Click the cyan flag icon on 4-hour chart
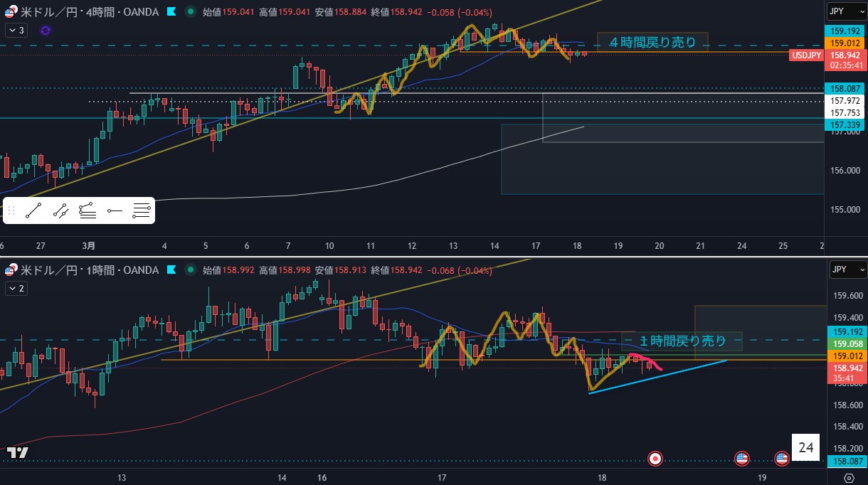This screenshot has width=868, height=485. (171, 11)
